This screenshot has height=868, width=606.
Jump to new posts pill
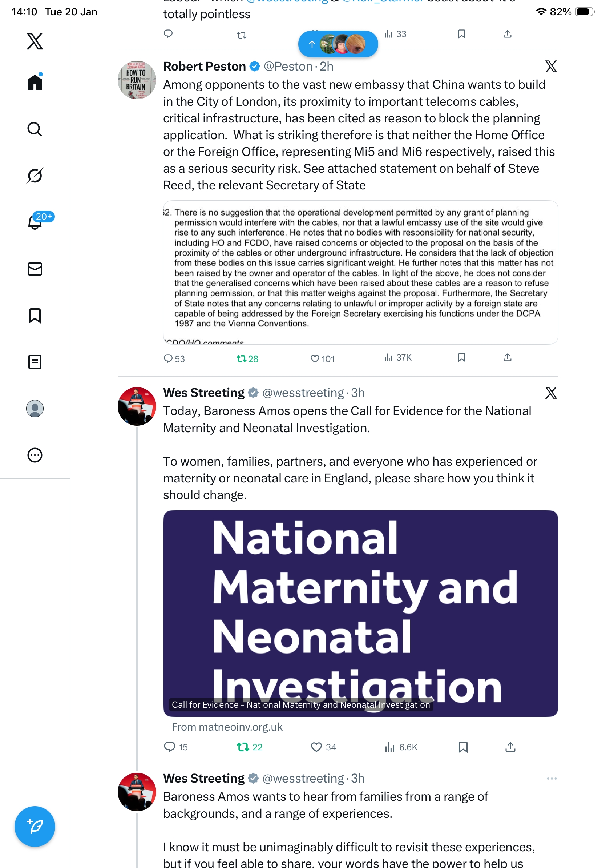click(x=338, y=44)
